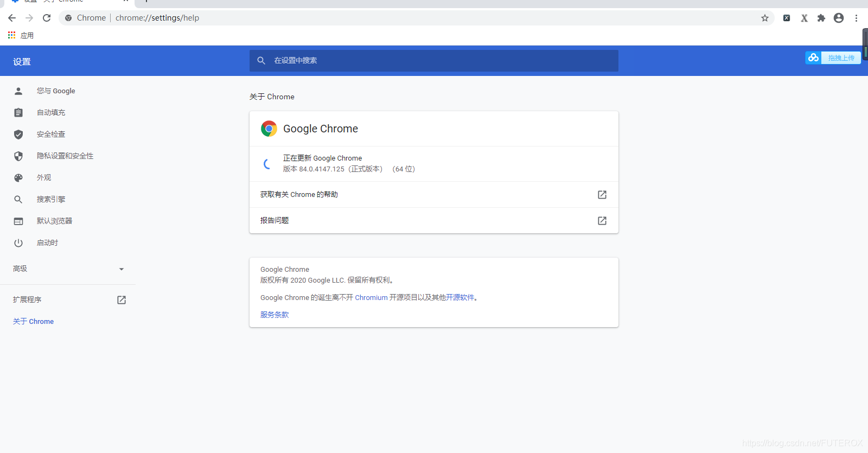Click the Google Chrome logo
Screen dimensions: 868x453
pyautogui.click(x=269, y=129)
